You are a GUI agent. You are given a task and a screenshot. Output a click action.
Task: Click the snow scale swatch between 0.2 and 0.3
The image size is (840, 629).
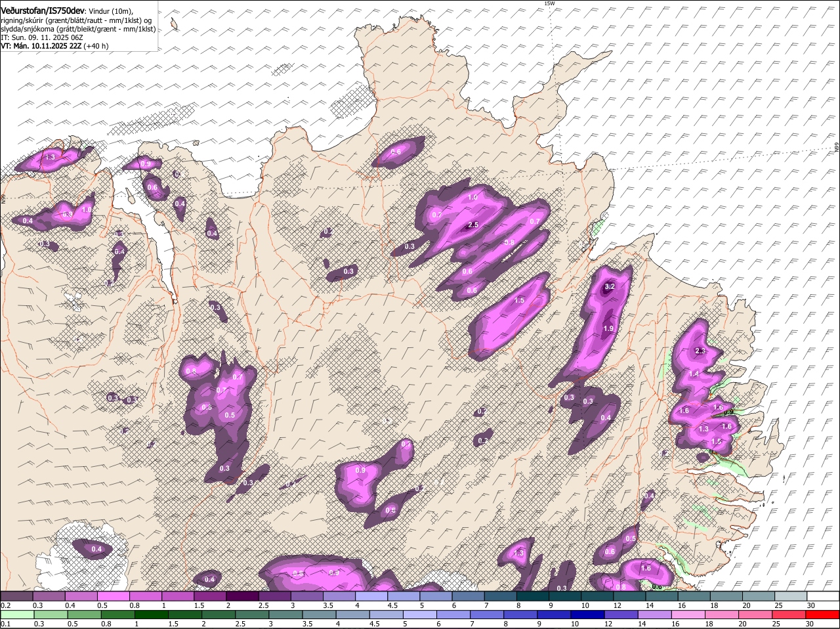tap(17, 596)
